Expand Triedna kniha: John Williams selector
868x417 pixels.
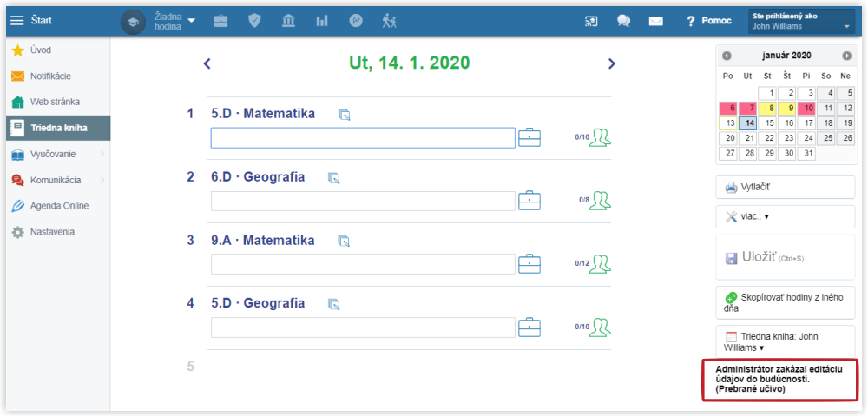coord(785,341)
